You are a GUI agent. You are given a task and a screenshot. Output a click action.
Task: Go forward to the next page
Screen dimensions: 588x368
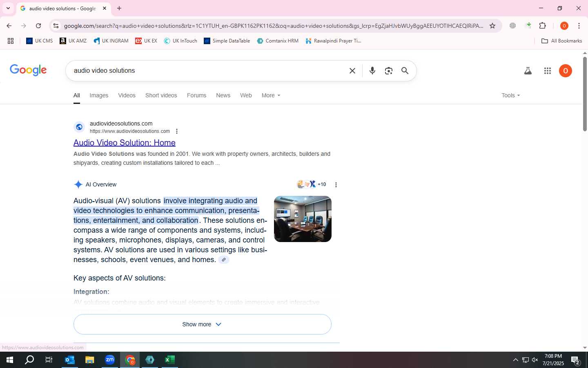point(24,26)
